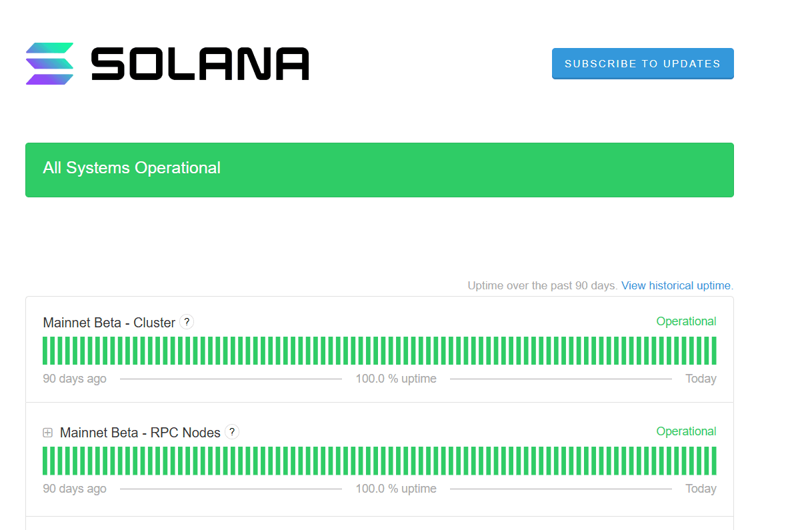Click the Operational status of RPC Nodes

tap(686, 431)
